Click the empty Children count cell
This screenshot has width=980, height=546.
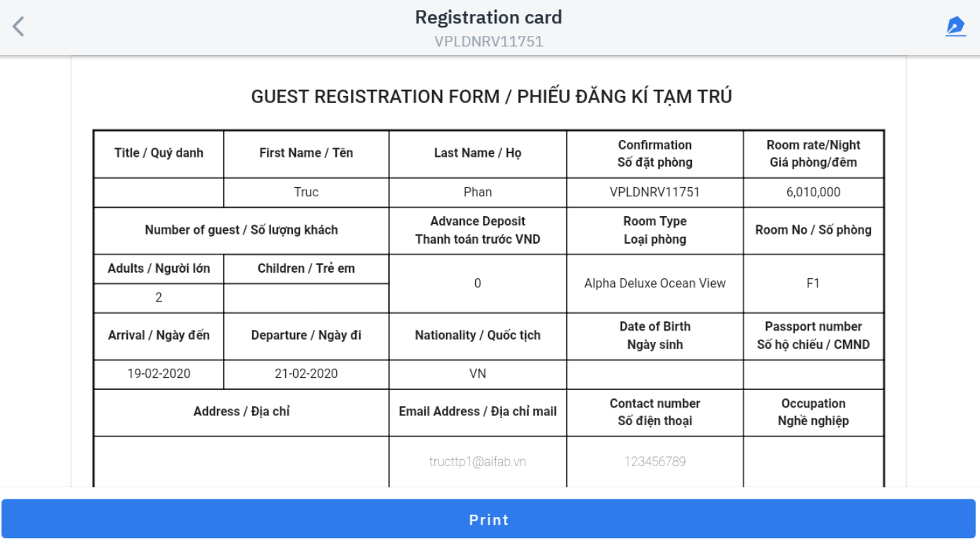point(306,297)
